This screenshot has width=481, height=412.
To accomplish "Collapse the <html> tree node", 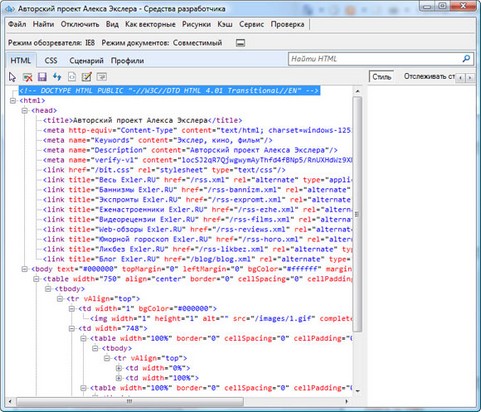I will click(13, 101).
